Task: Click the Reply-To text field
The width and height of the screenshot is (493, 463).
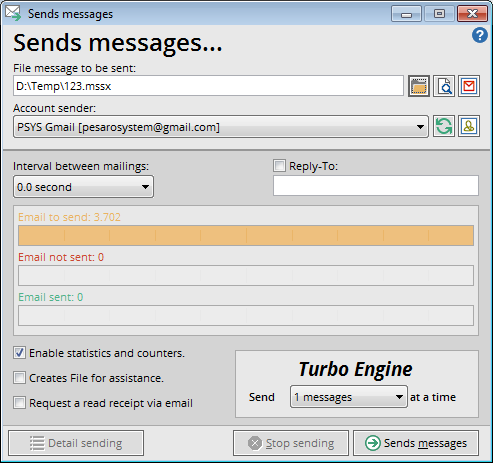Action: coord(376,186)
